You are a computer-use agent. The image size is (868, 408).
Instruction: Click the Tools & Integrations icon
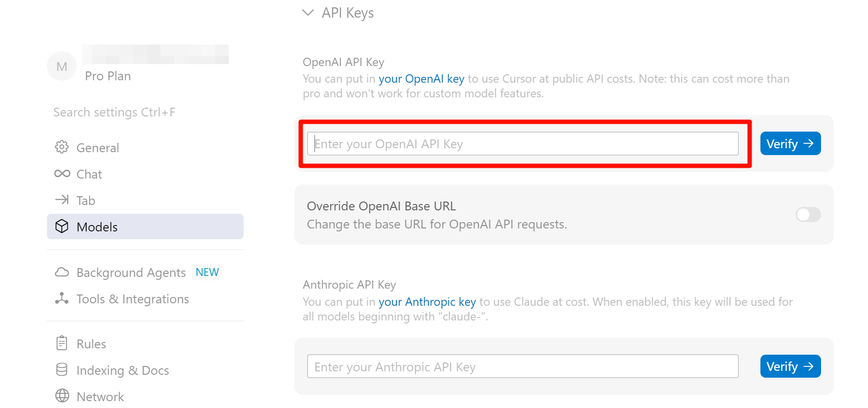62,298
